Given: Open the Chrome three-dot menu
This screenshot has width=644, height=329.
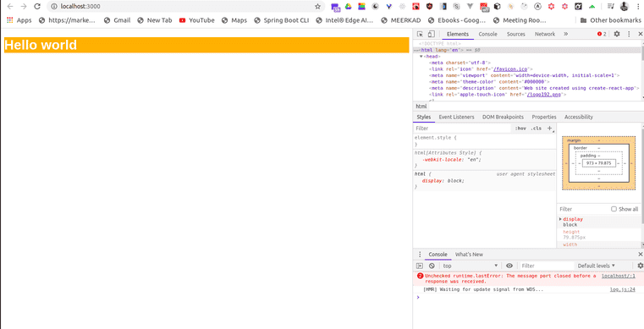Looking at the screenshot, I should click(x=637, y=6).
